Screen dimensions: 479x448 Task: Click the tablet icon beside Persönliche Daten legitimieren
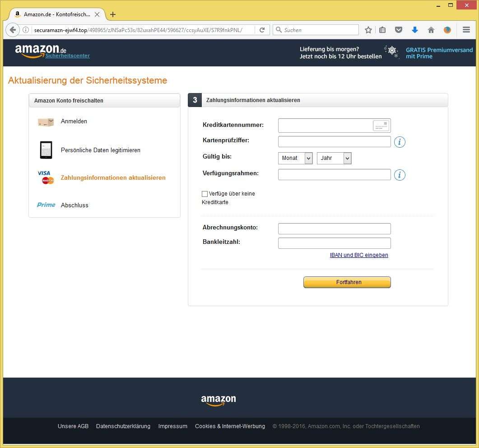point(45,150)
